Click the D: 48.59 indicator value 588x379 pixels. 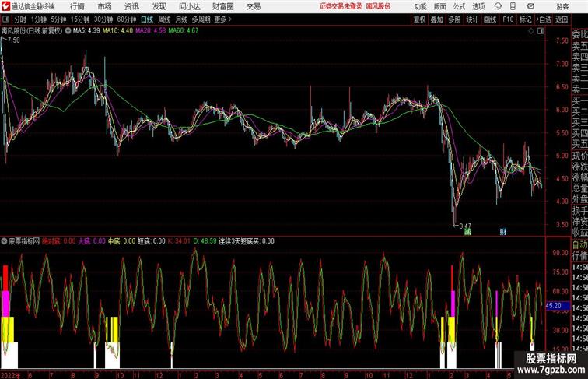click(x=205, y=241)
